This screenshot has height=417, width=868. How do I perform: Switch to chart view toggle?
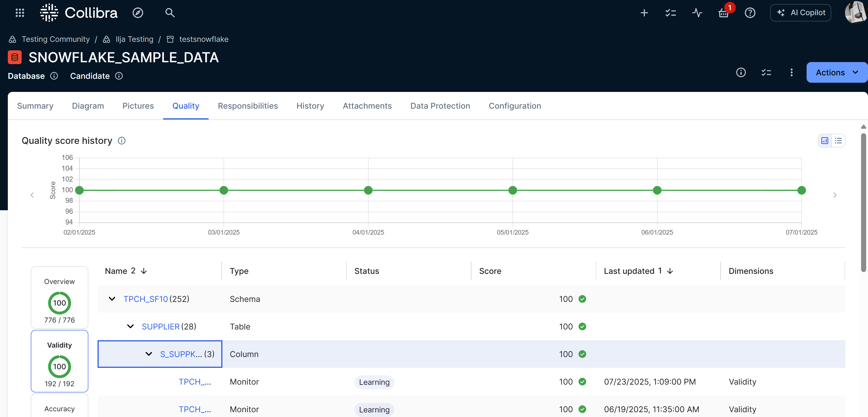[825, 141]
